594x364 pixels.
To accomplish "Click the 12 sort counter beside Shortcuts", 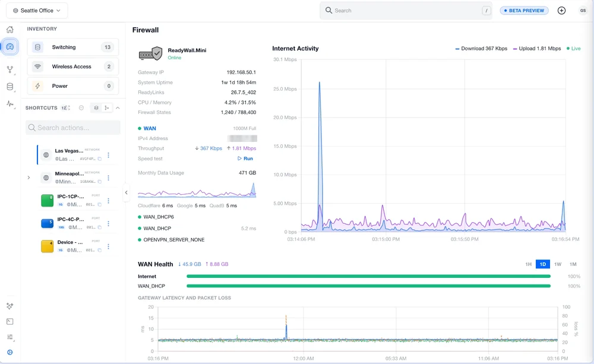I will pos(65,108).
